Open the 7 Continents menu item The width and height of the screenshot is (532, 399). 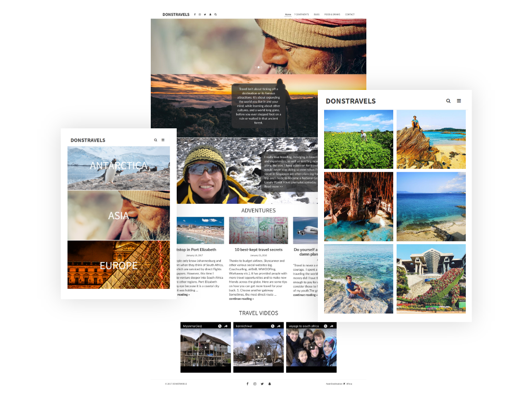(x=302, y=14)
